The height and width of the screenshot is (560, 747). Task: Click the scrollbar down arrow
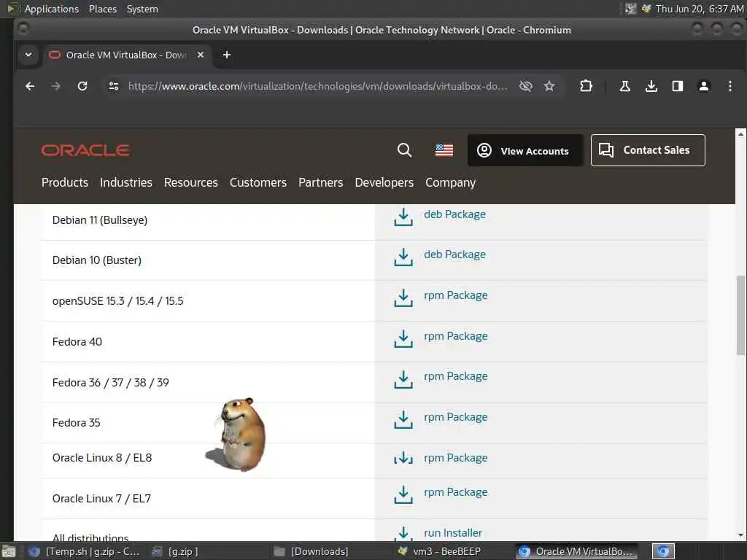(740, 534)
